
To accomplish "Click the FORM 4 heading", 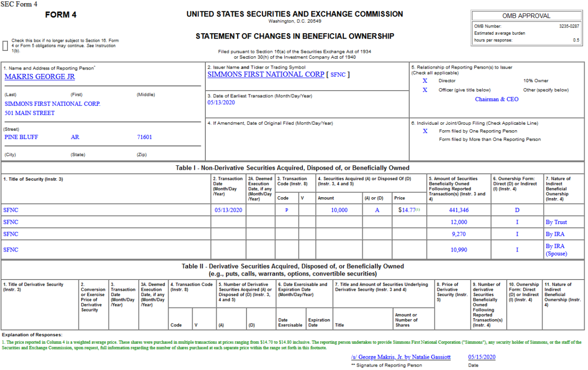I will tap(61, 15).
